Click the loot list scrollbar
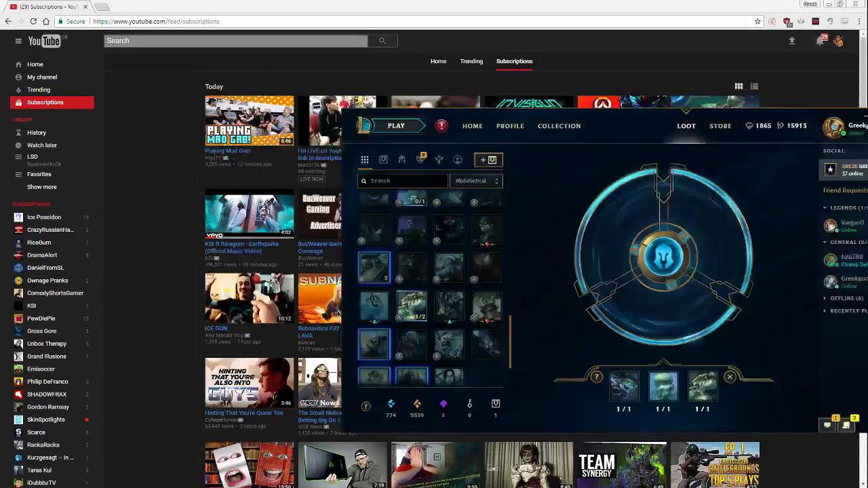Image resolution: width=868 pixels, height=488 pixels. (510, 342)
